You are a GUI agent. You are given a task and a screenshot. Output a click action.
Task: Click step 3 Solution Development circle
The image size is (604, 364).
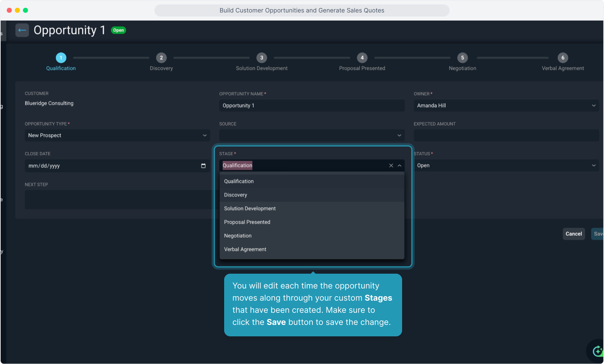[262, 58]
